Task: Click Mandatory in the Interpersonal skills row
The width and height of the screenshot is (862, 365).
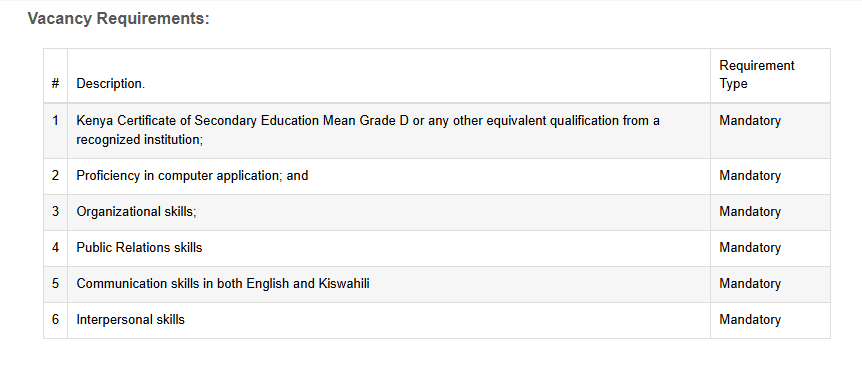Action: click(750, 319)
